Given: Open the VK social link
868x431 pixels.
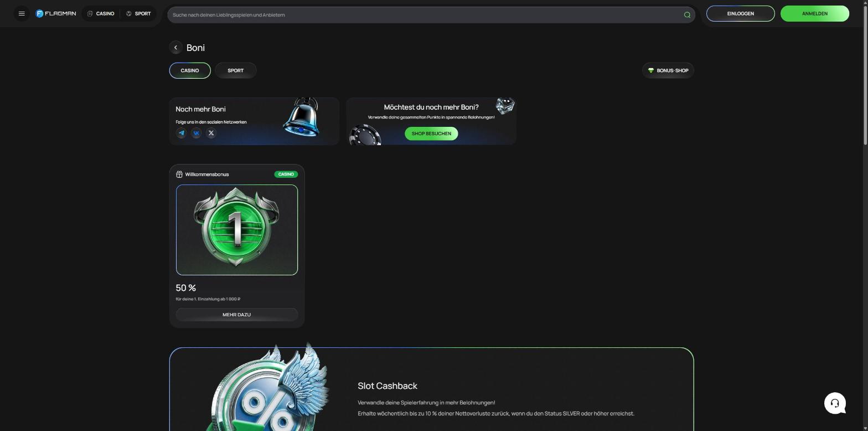Looking at the screenshot, I should pos(196,133).
